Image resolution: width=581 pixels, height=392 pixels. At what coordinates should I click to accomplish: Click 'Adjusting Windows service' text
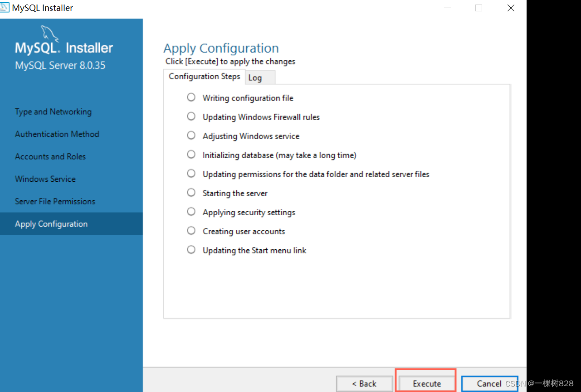(251, 136)
